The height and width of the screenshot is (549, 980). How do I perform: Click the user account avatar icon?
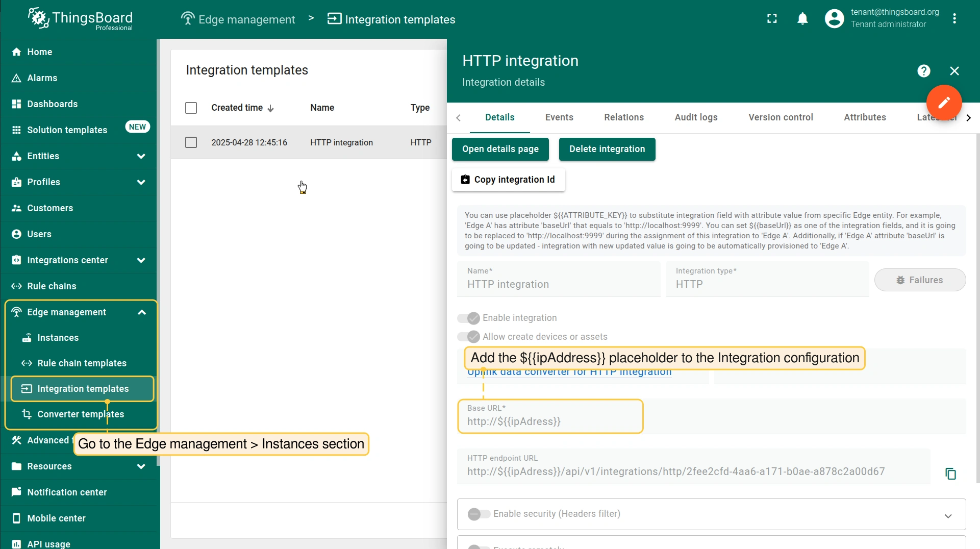pyautogui.click(x=834, y=19)
